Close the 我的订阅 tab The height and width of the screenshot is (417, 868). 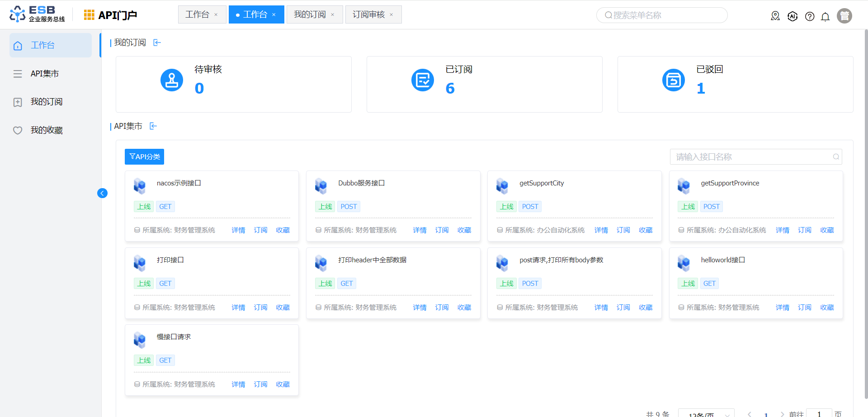tap(333, 15)
